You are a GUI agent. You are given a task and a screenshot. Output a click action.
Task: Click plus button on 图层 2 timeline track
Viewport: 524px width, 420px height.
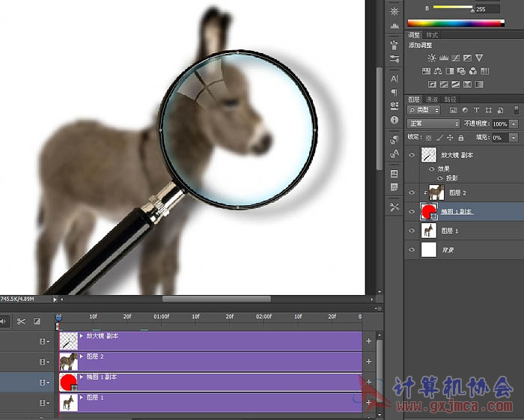coord(369,362)
